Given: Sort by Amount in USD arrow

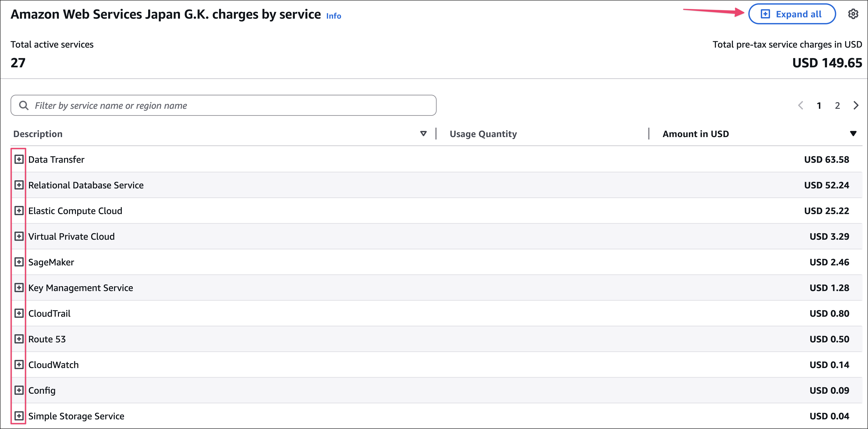Looking at the screenshot, I should [x=853, y=134].
